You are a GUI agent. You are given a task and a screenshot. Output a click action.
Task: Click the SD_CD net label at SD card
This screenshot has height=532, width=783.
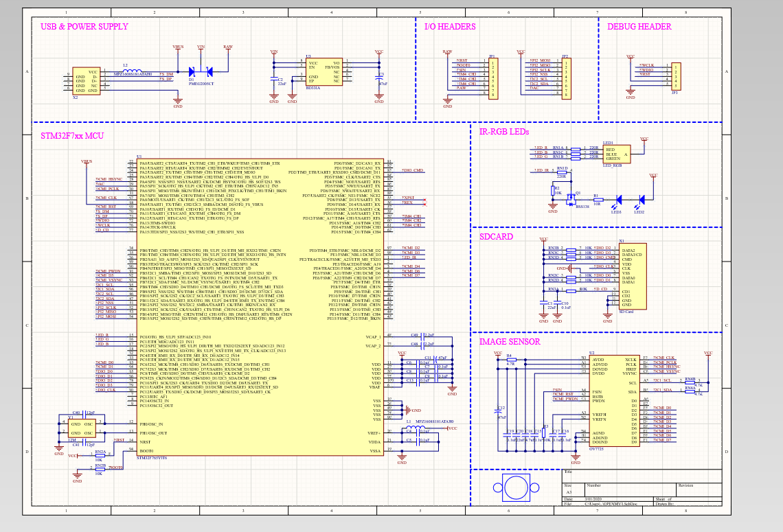(x=600, y=290)
